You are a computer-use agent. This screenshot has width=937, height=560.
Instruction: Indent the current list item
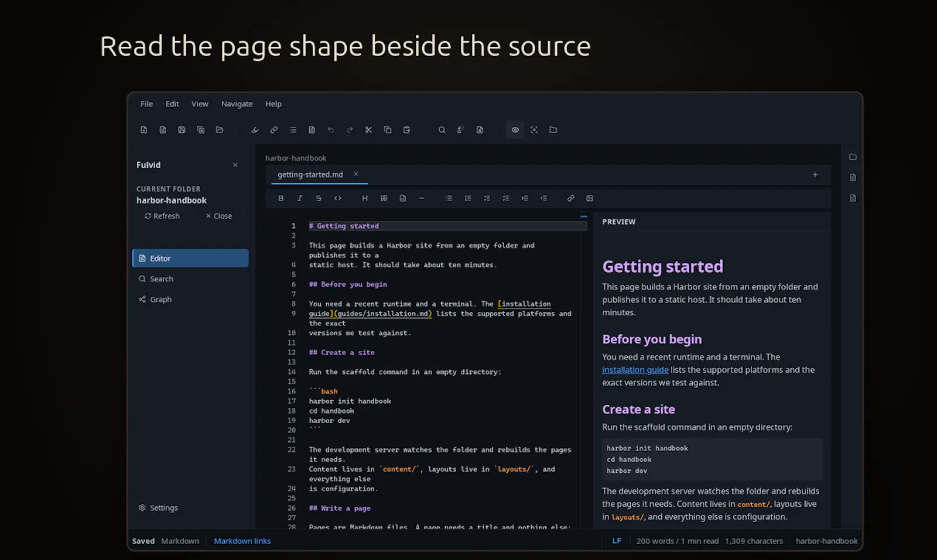coord(525,198)
